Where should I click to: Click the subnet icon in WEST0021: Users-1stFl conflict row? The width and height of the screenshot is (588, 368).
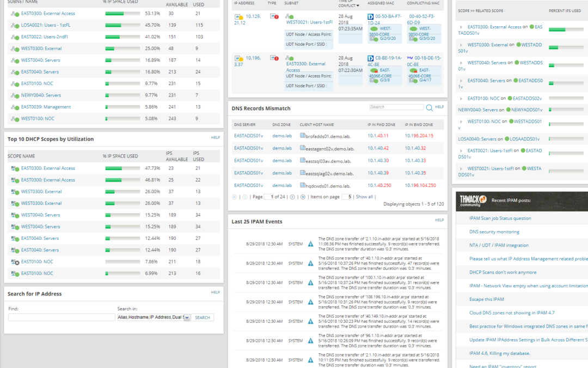tap(289, 16)
